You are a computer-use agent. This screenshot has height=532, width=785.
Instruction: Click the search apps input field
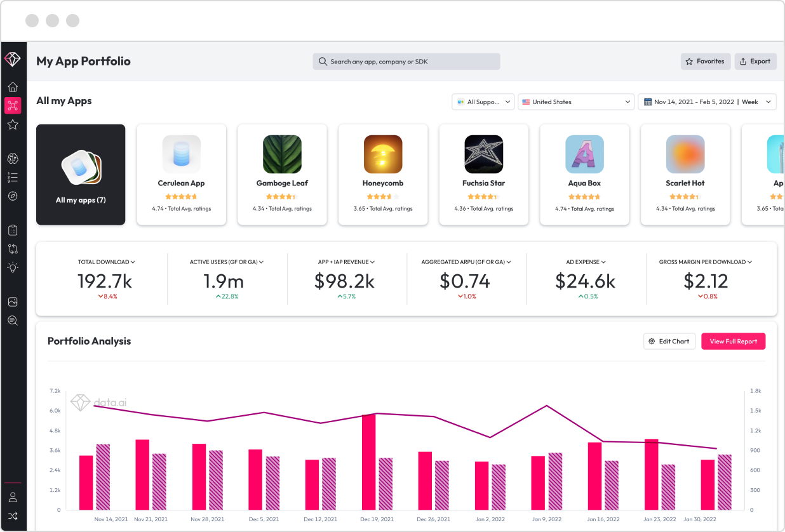[406, 62]
